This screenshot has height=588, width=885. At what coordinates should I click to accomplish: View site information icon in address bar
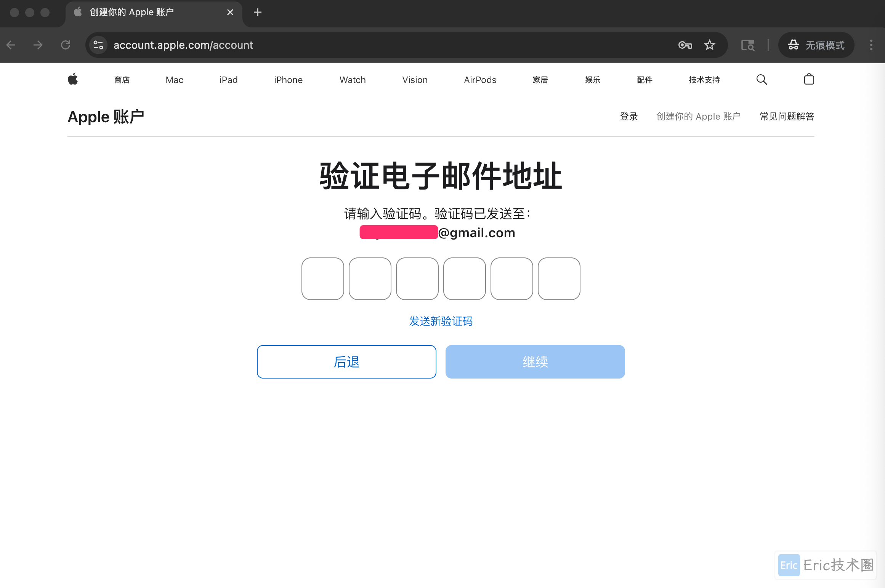[98, 45]
